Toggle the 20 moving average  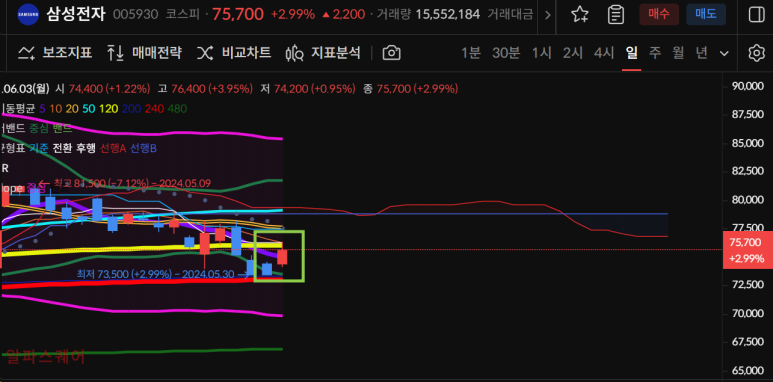(x=72, y=108)
